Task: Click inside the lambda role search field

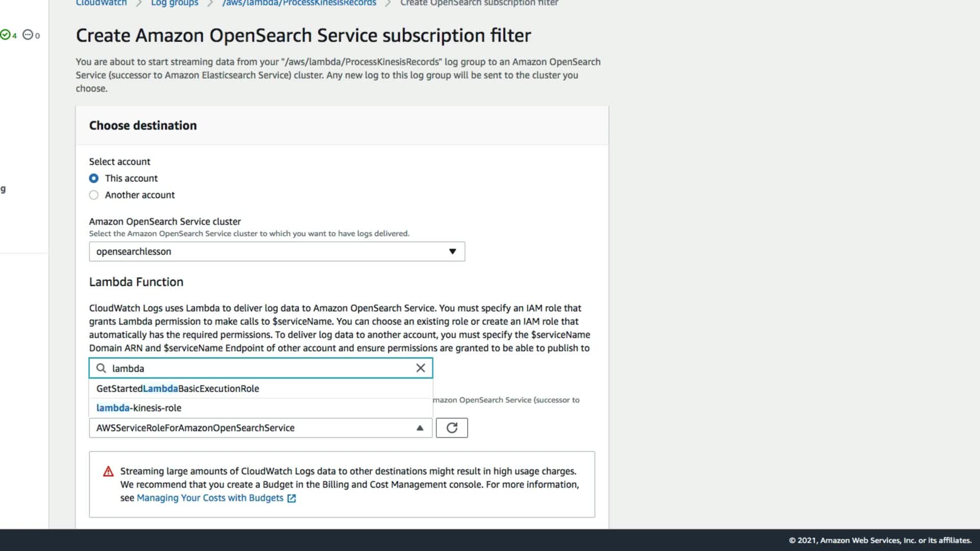Action: point(255,368)
